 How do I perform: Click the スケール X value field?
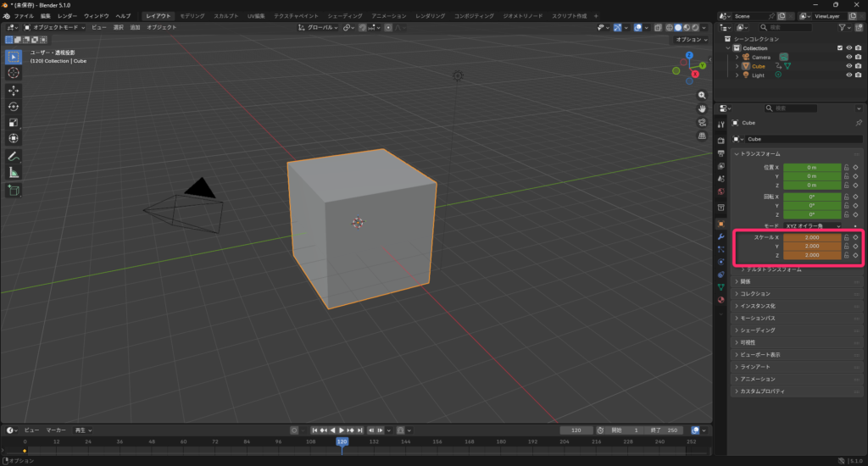point(811,238)
